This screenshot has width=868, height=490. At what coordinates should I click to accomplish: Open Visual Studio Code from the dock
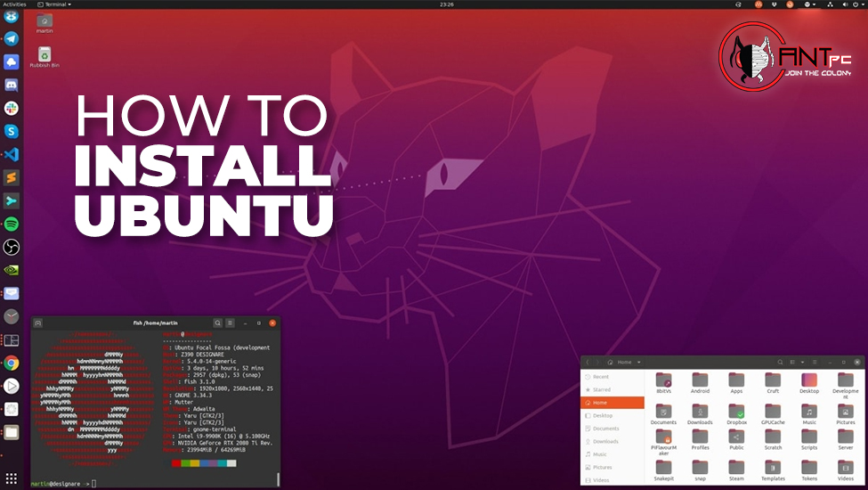tap(11, 154)
